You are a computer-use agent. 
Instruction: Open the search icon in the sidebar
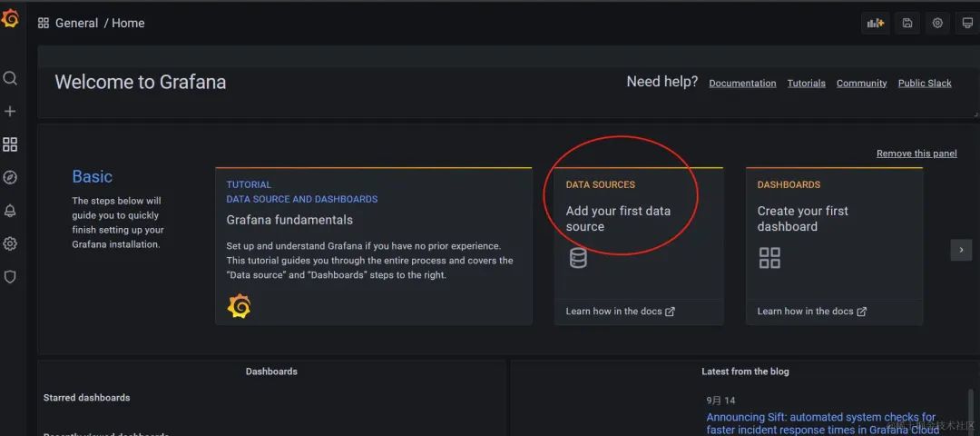click(10, 78)
